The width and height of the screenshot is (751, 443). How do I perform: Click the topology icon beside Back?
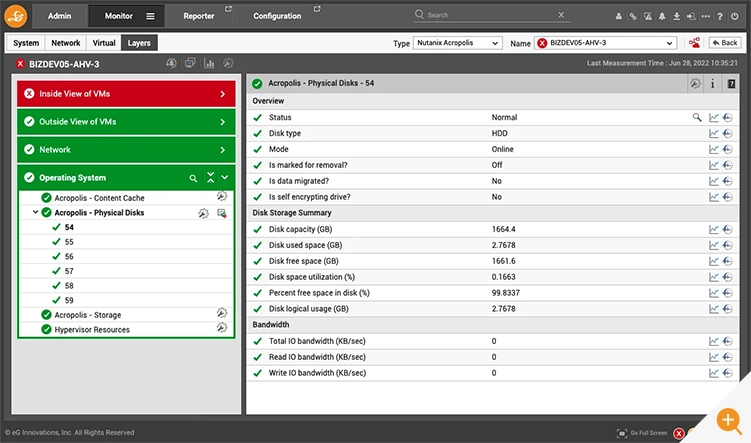[694, 43]
